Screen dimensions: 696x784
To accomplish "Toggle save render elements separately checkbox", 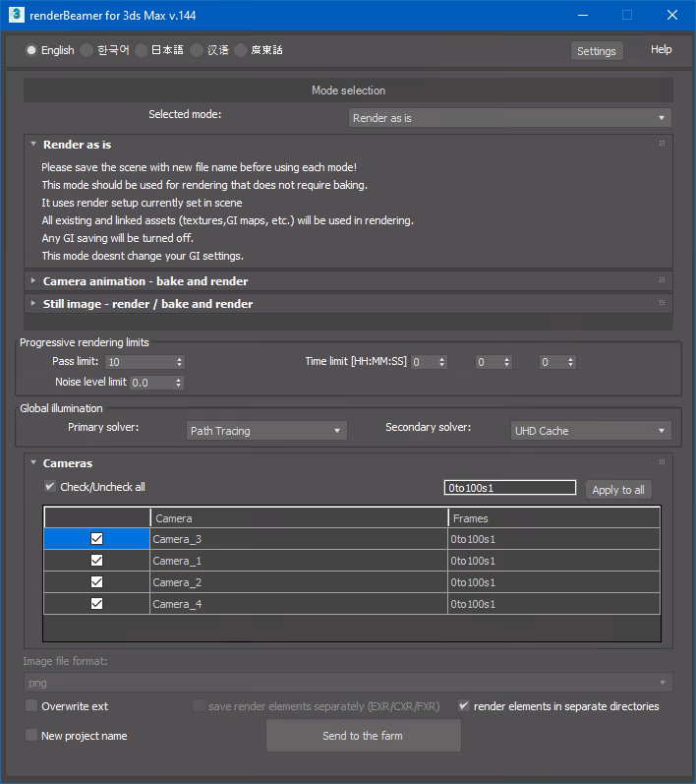I will tap(199, 705).
